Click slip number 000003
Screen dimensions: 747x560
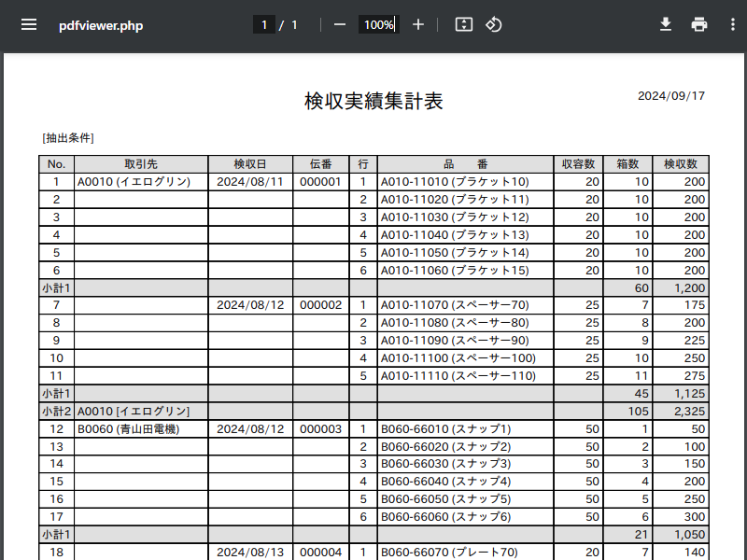[320, 429]
